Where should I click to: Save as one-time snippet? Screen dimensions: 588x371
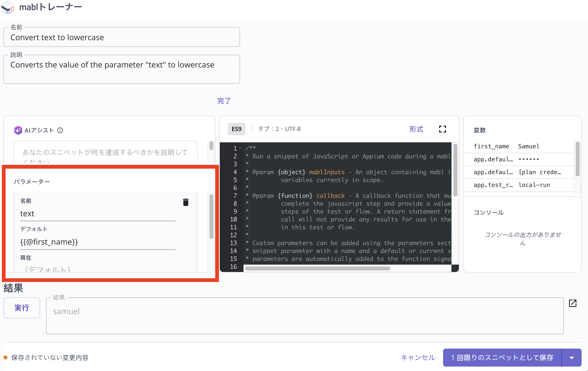tap(502, 358)
